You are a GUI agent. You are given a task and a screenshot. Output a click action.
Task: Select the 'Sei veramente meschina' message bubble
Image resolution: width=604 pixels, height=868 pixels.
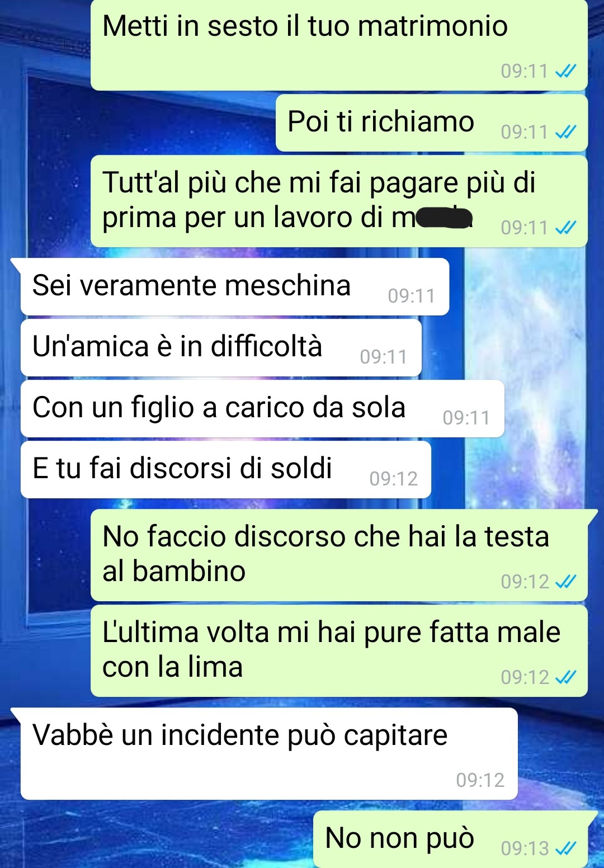[235, 286]
